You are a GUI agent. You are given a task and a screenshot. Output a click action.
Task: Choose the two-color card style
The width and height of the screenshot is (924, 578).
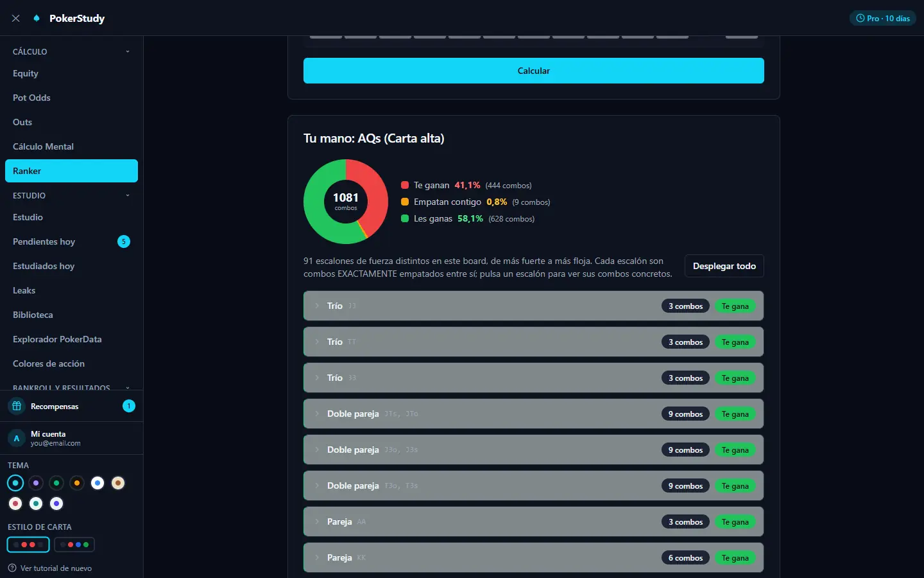point(28,545)
